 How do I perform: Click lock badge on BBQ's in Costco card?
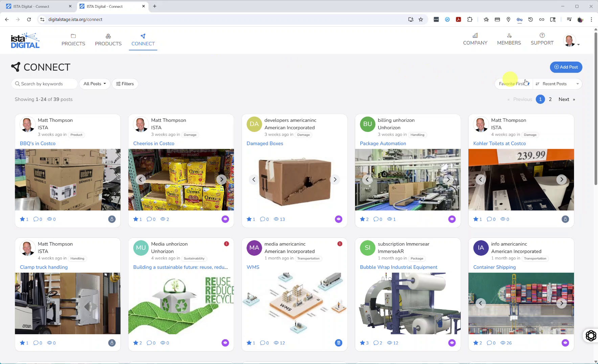(112, 219)
